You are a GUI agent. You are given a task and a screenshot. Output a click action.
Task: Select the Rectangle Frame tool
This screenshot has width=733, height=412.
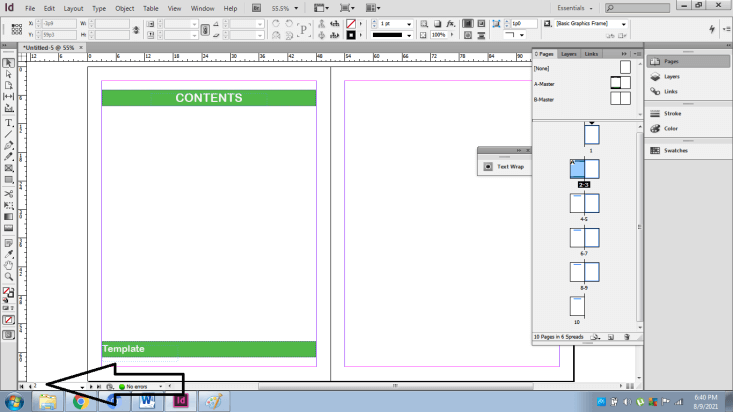point(8,168)
